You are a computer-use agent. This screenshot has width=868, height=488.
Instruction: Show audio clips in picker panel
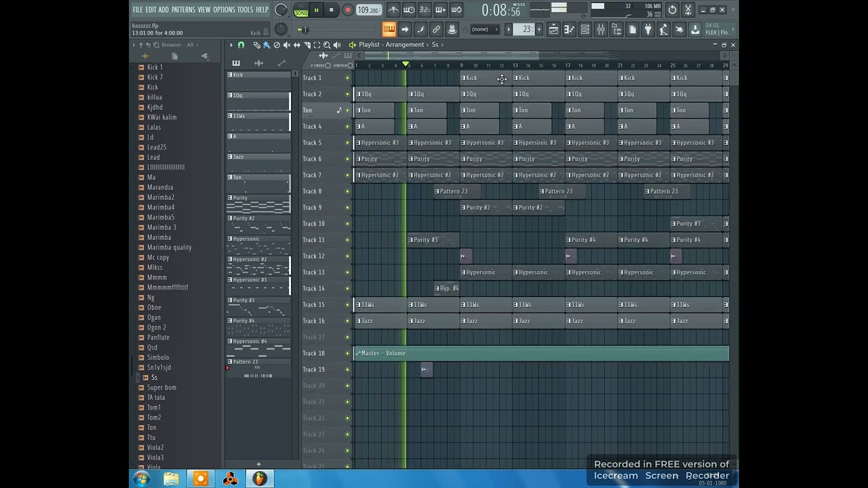[258, 63]
